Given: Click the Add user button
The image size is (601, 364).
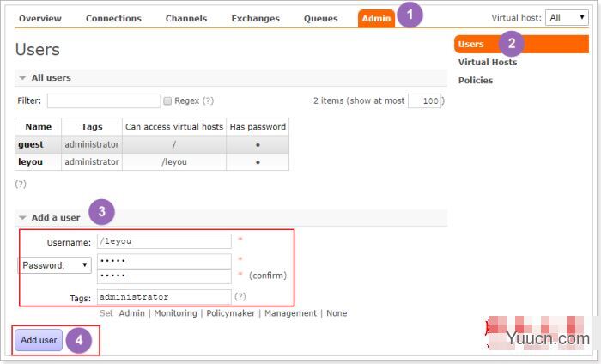Looking at the screenshot, I should pyautogui.click(x=39, y=340).
